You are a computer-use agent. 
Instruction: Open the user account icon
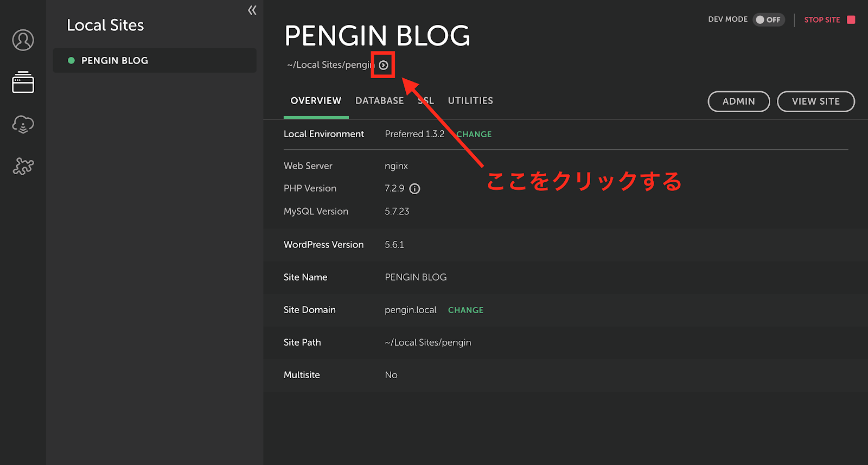pyautogui.click(x=23, y=40)
